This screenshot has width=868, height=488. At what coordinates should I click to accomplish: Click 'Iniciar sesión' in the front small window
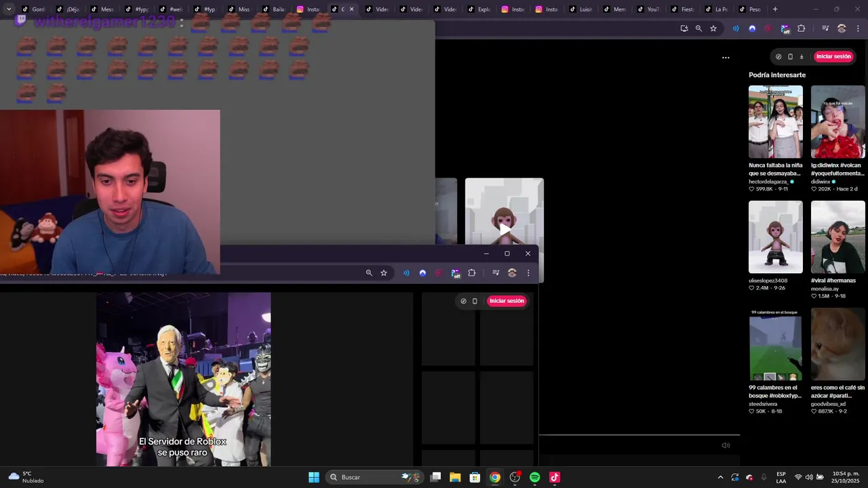(x=507, y=301)
